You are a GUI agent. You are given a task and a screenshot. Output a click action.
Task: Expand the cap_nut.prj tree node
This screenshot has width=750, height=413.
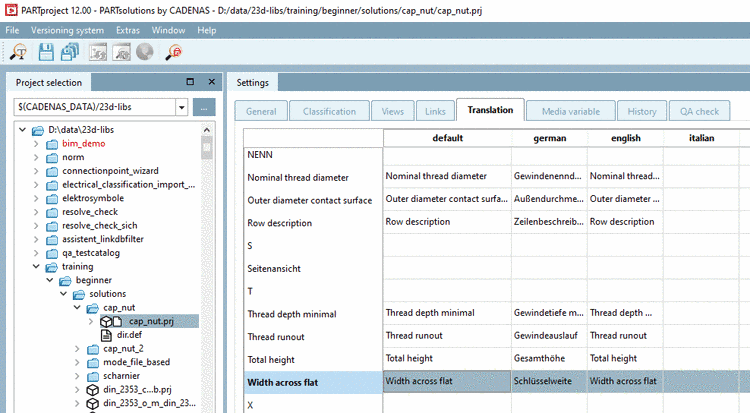[x=90, y=321]
